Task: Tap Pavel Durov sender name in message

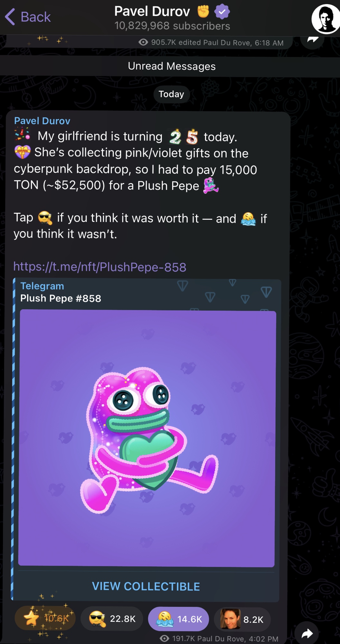Action: (42, 121)
